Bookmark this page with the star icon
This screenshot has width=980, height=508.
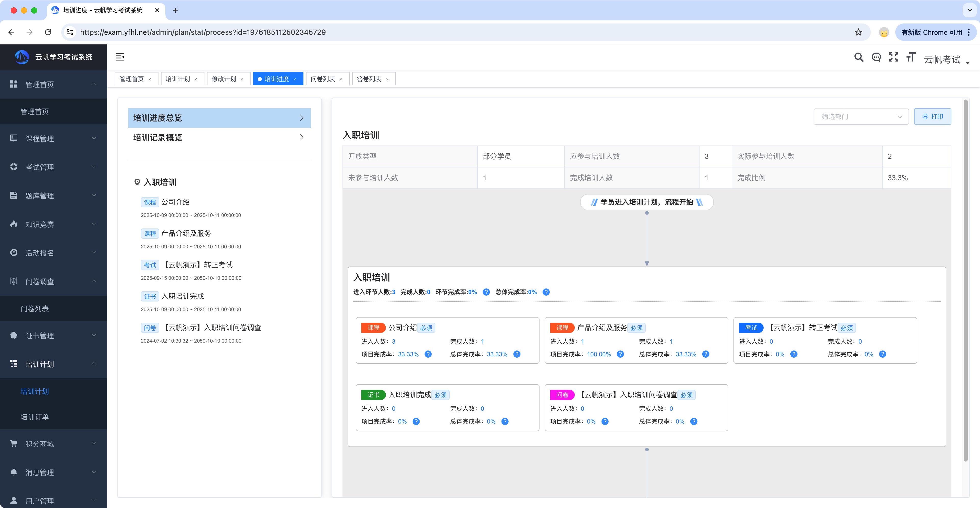pyautogui.click(x=858, y=32)
